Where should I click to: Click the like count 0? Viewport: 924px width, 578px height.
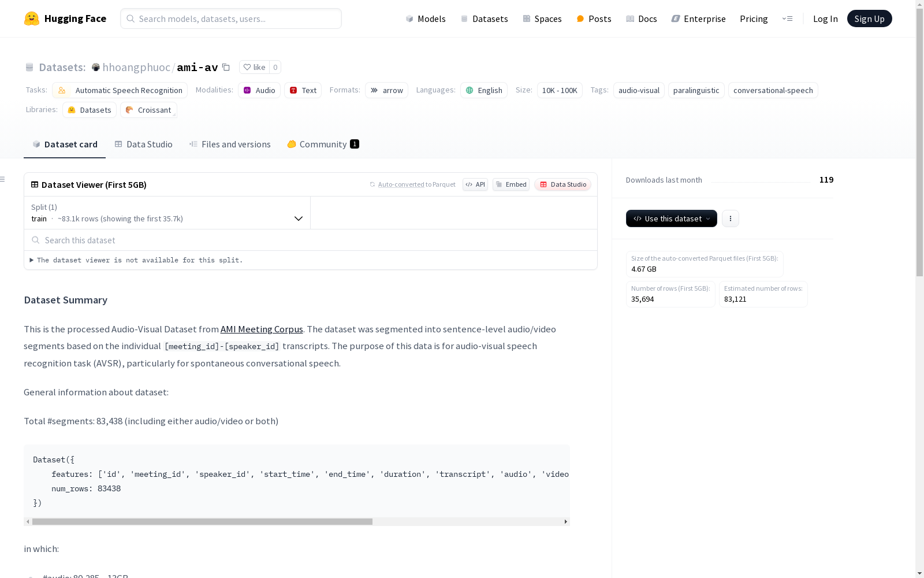pos(275,67)
